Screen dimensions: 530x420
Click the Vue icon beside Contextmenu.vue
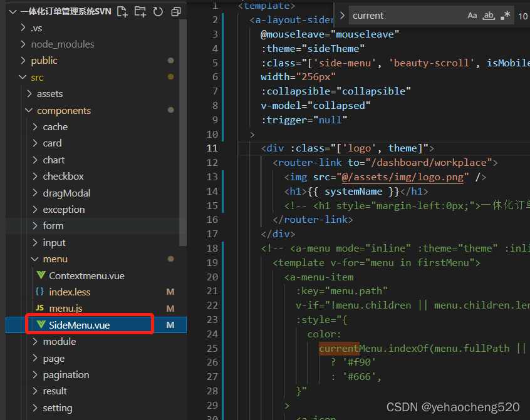(x=41, y=275)
